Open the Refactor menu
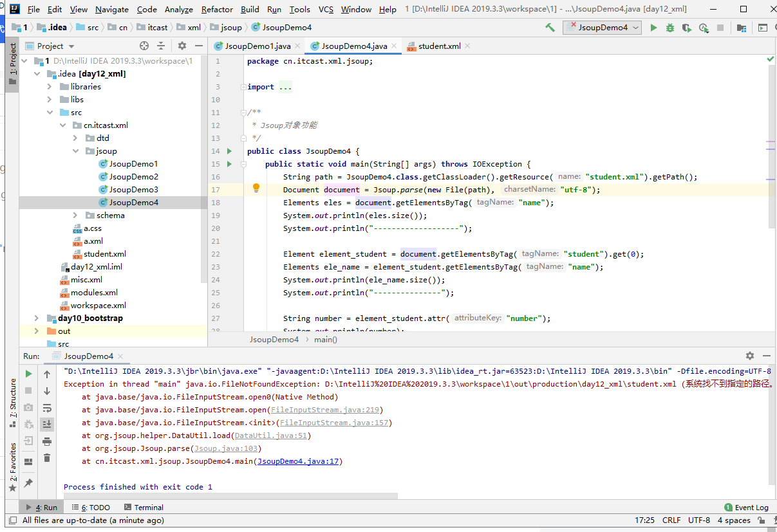 point(217,9)
